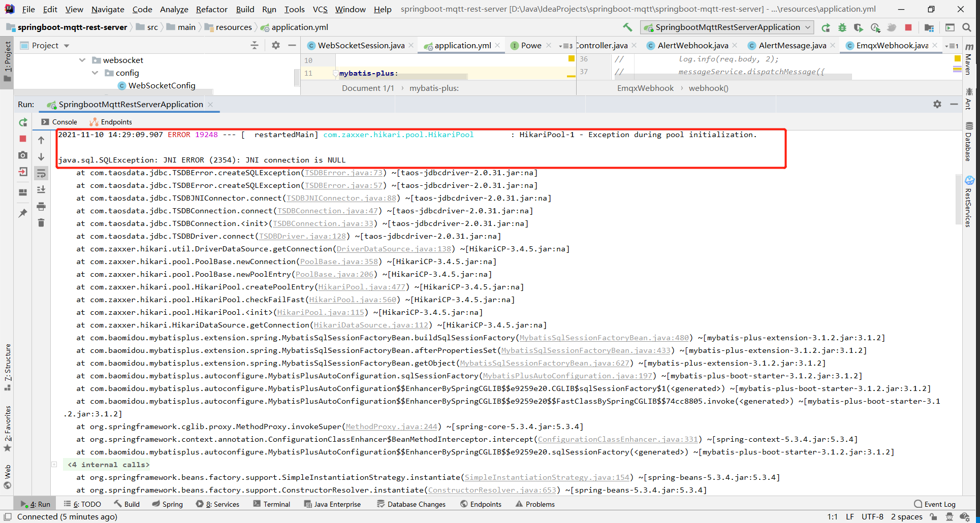This screenshot has width=980, height=523.
Task: Start debugging with the bug icon
Action: (x=842, y=27)
